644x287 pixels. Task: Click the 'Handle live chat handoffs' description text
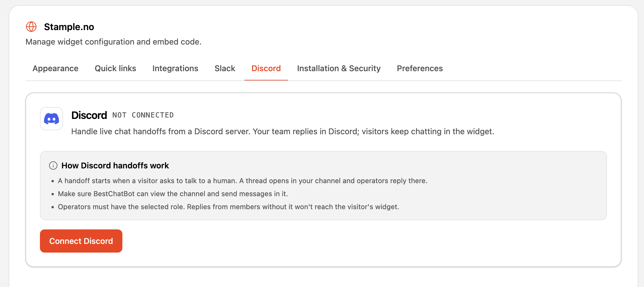pos(283,132)
